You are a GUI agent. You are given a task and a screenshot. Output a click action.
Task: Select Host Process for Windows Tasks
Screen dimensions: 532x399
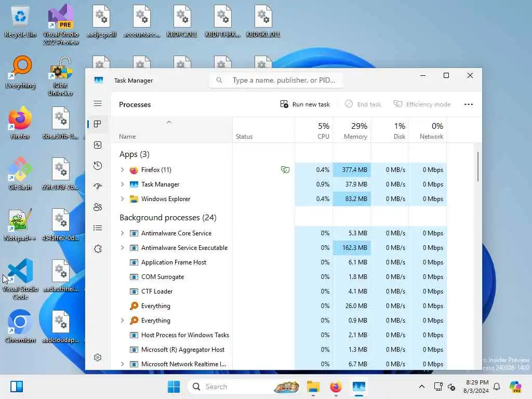278,335
